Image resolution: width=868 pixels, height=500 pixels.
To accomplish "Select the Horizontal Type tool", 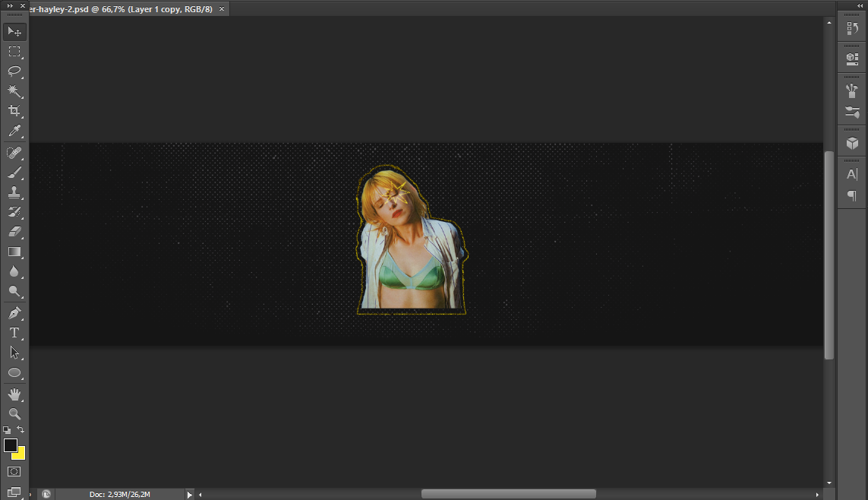I will point(14,333).
